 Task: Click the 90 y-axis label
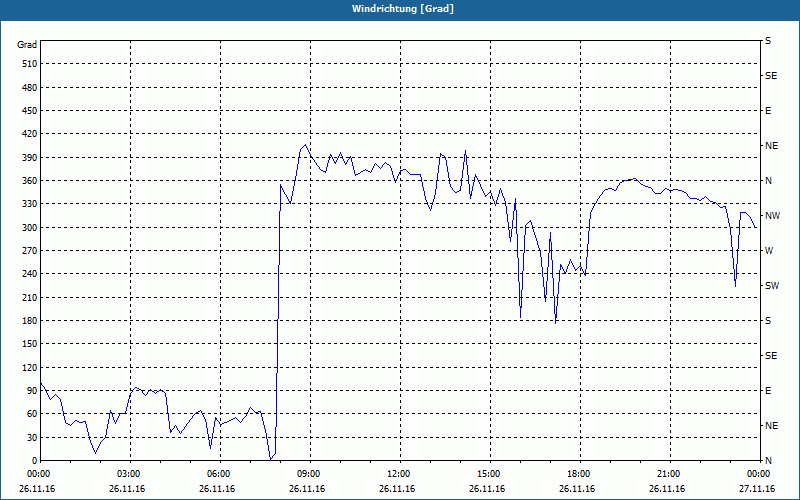[x=32, y=391]
